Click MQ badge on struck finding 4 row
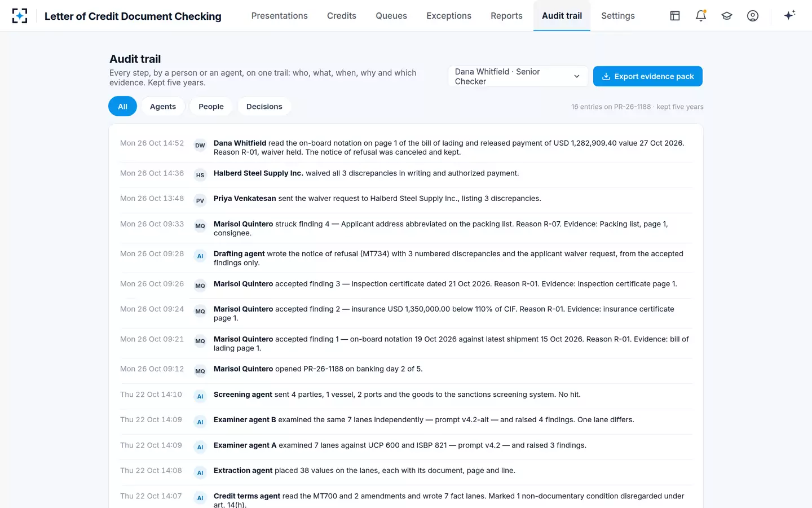 [x=200, y=226]
